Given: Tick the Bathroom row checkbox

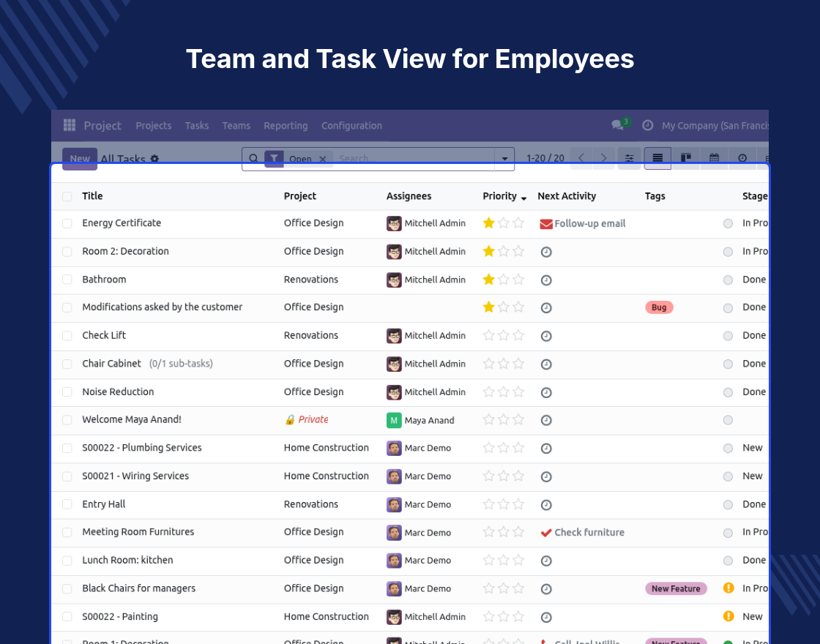Looking at the screenshot, I should click(x=67, y=280).
